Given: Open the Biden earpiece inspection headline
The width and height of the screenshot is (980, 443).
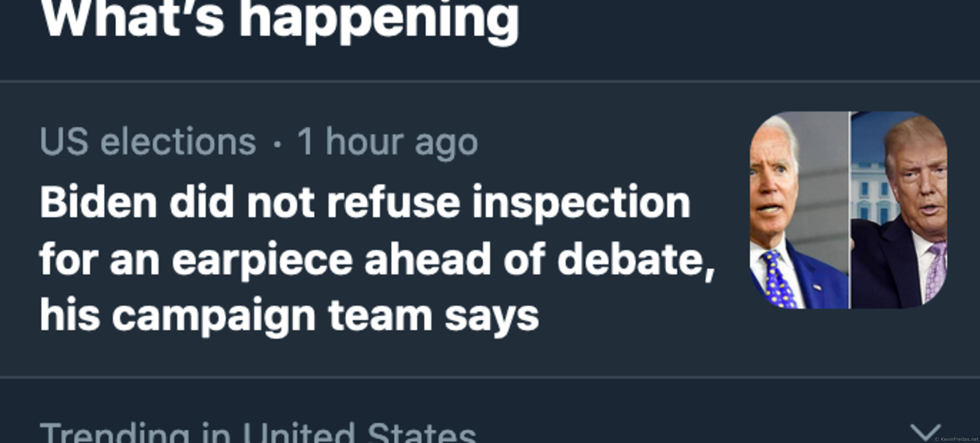Looking at the screenshot, I should coord(377,259).
